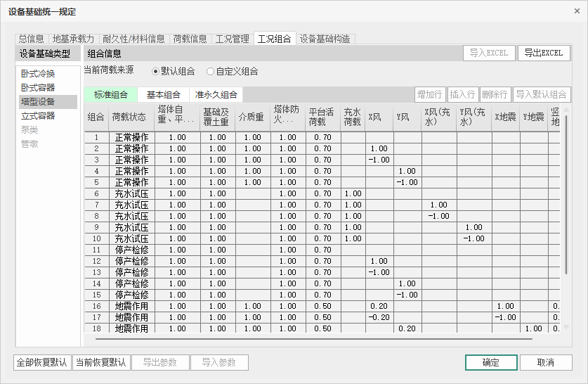The height and width of the screenshot is (384, 588).
Task: Click Y风(充水) value 1.00 in row 9
Action: click(x=474, y=227)
